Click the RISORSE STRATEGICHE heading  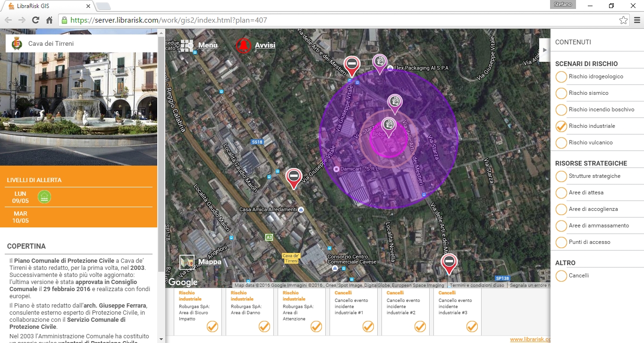[x=591, y=163]
